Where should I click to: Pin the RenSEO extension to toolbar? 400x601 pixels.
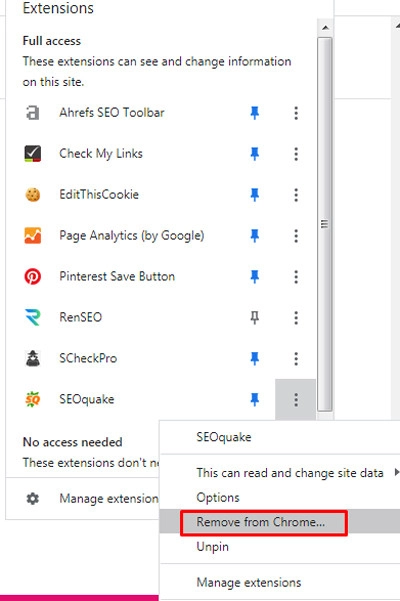click(254, 317)
